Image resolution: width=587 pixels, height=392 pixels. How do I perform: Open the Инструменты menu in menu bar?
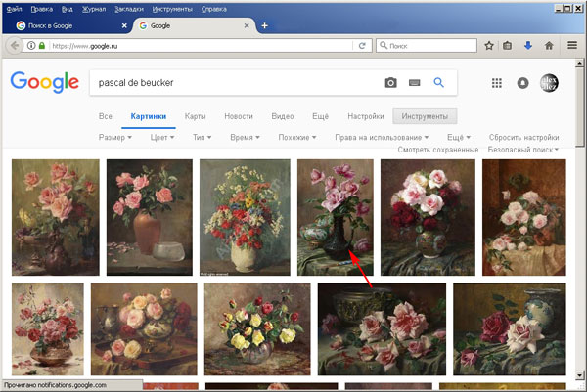point(172,9)
